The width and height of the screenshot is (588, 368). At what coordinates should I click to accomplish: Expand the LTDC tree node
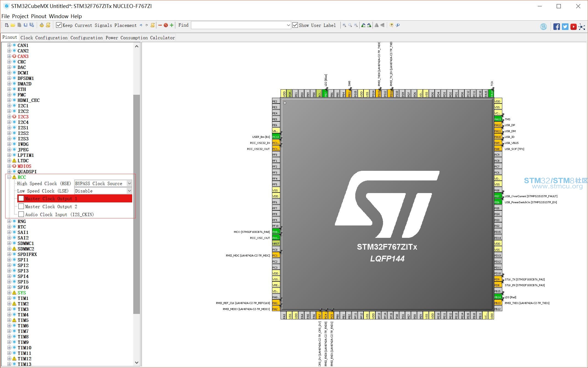pyautogui.click(x=9, y=161)
